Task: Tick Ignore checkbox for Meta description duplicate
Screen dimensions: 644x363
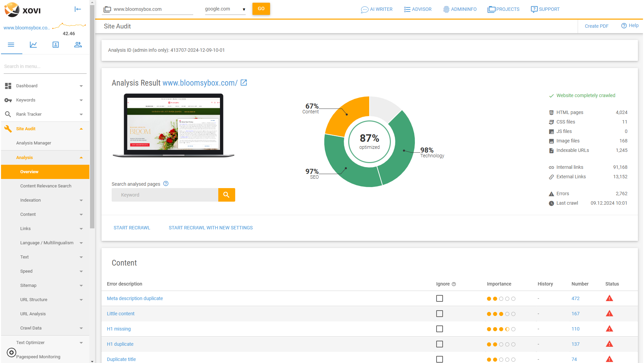Action: click(x=440, y=298)
